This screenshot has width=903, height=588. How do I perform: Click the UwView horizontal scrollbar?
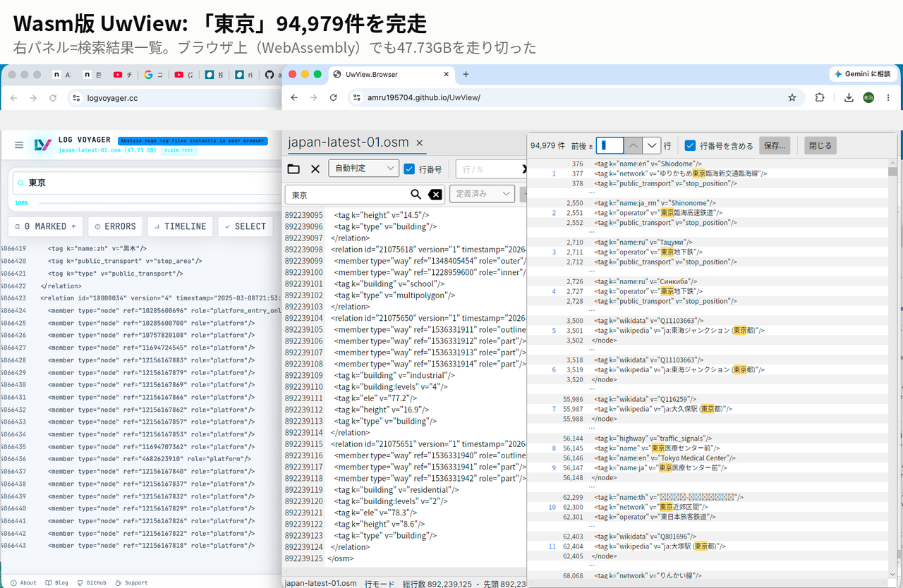point(404,572)
